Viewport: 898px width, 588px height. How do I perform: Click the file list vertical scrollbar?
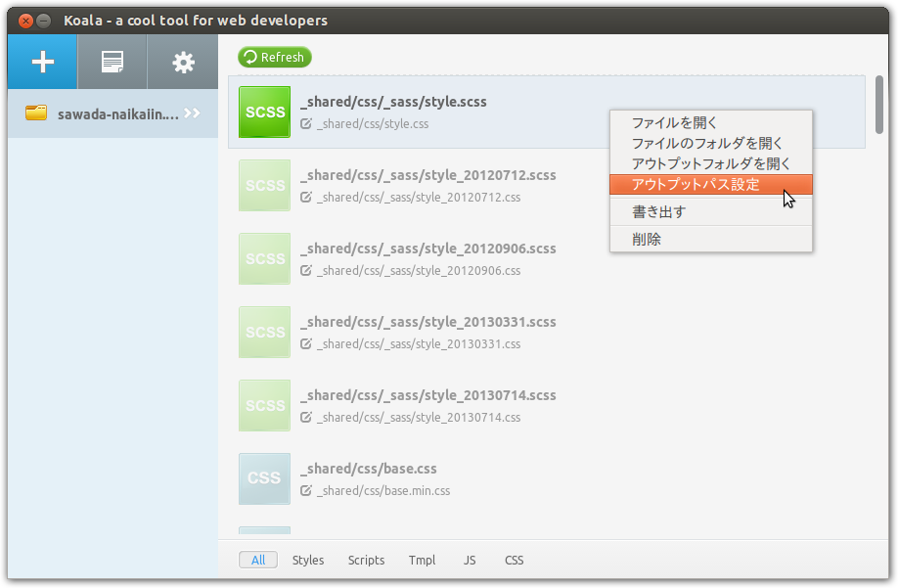tap(879, 105)
